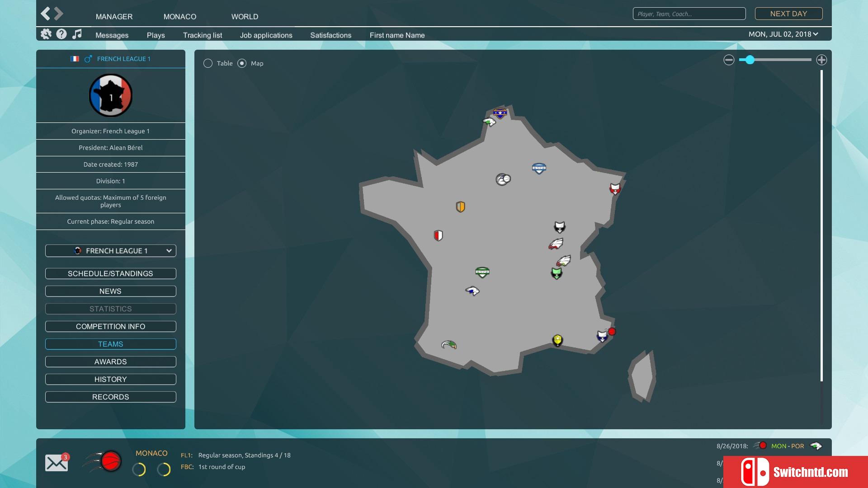Click FRENCH LEAGUE 1 header title
Viewport: 868px width, 488px height.
click(x=123, y=59)
